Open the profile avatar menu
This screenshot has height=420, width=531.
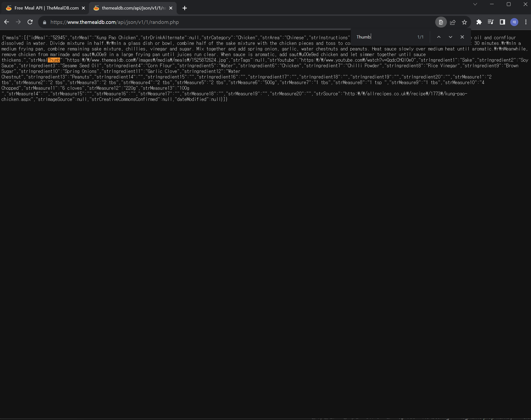[x=514, y=22]
